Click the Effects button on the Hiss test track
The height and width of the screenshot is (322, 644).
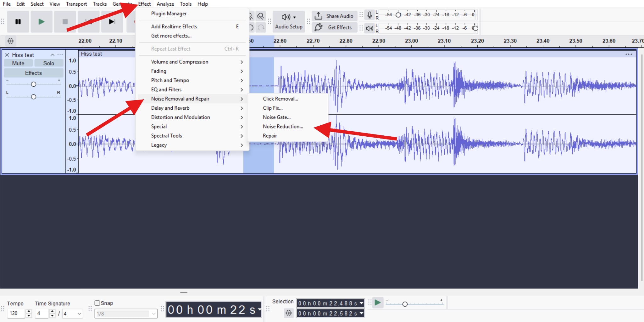click(33, 73)
